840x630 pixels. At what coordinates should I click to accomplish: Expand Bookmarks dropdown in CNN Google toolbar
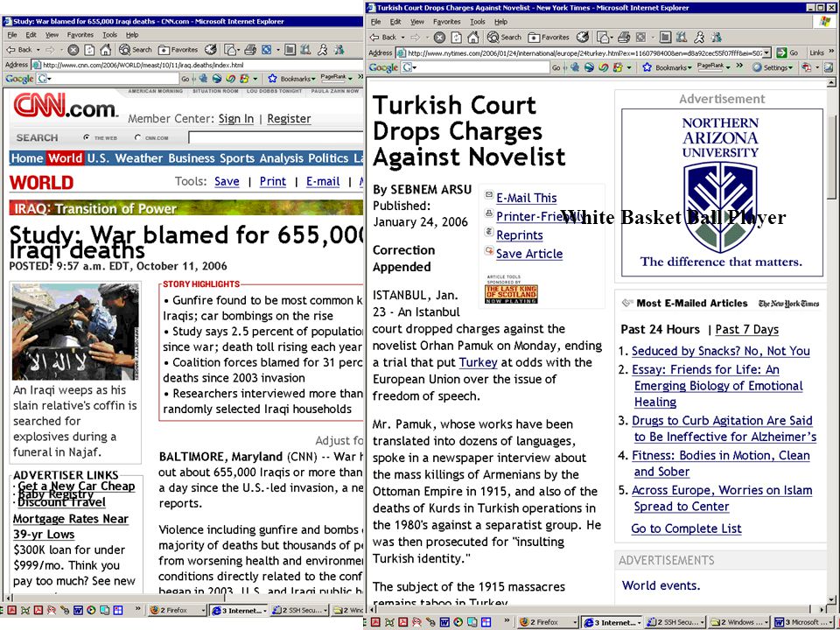pos(313,79)
